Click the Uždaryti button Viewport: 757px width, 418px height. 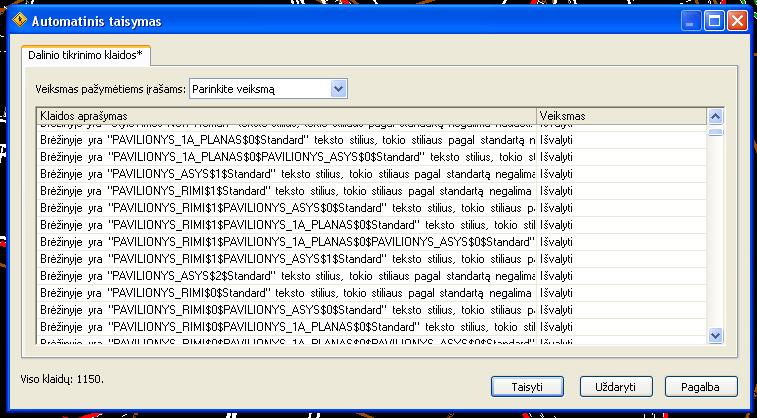click(616, 387)
